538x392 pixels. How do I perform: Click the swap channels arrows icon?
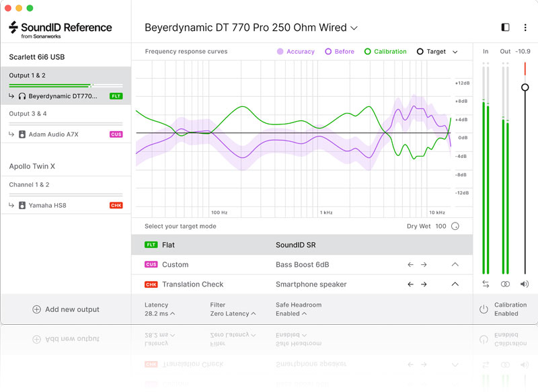(x=486, y=284)
